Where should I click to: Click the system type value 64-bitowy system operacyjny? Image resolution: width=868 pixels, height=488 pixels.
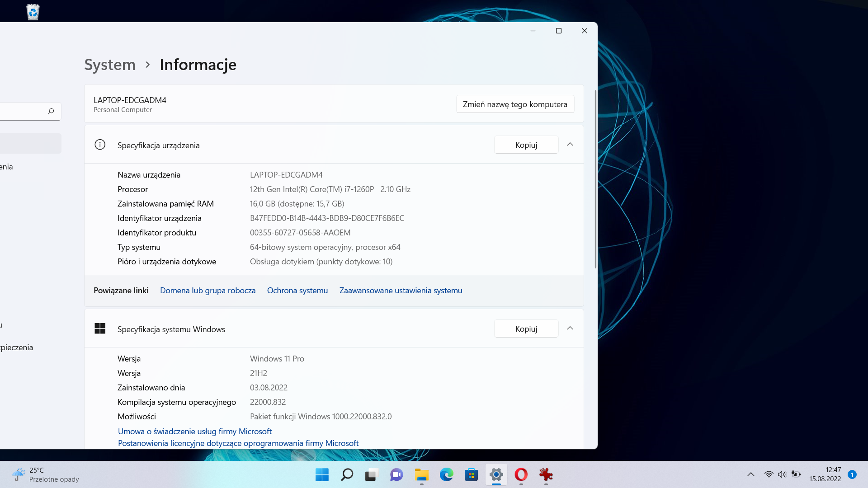[x=325, y=247]
